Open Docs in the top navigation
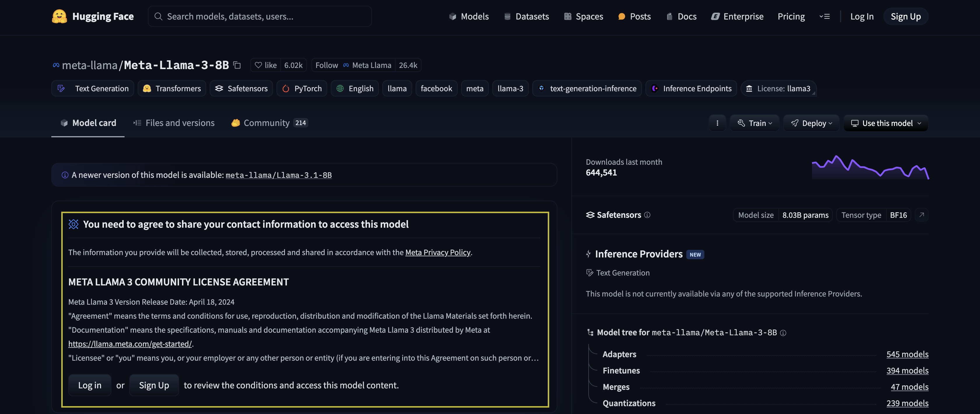 pyautogui.click(x=681, y=16)
